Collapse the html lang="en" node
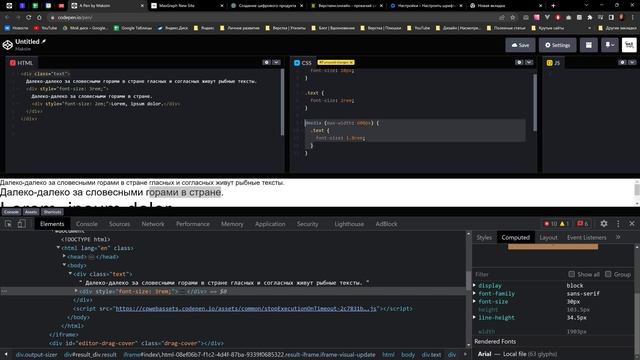Viewport: 640px width, 360px height. (58, 247)
